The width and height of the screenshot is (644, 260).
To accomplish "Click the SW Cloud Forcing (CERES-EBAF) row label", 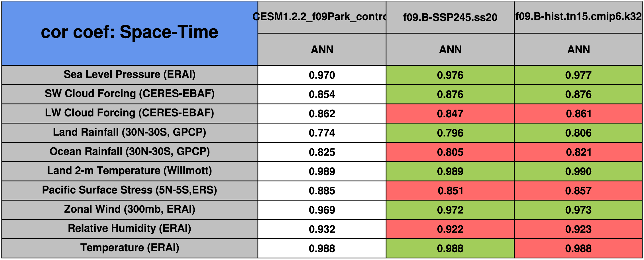I will pos(130,94).
